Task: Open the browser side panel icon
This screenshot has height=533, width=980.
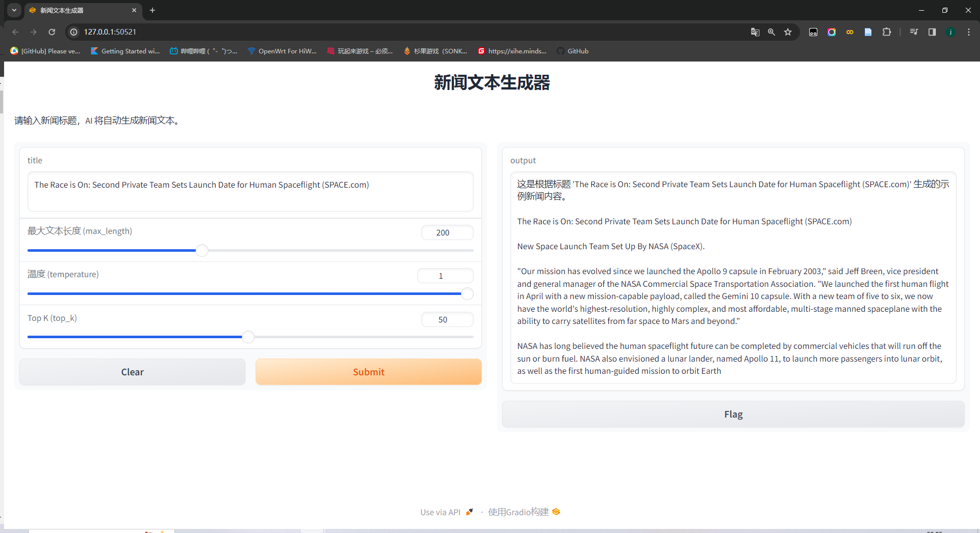Action: [932, 32]
